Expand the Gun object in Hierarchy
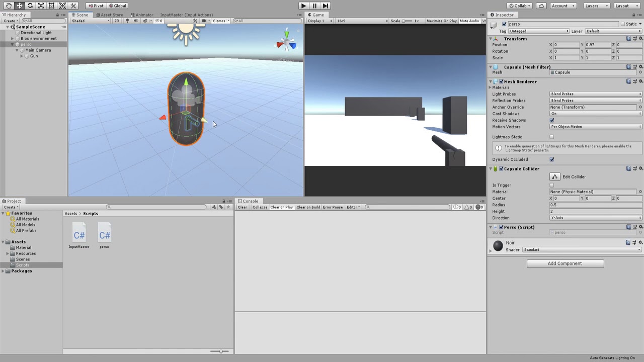The height and width of the screenshot is (362, 644). tap(22, 56)
